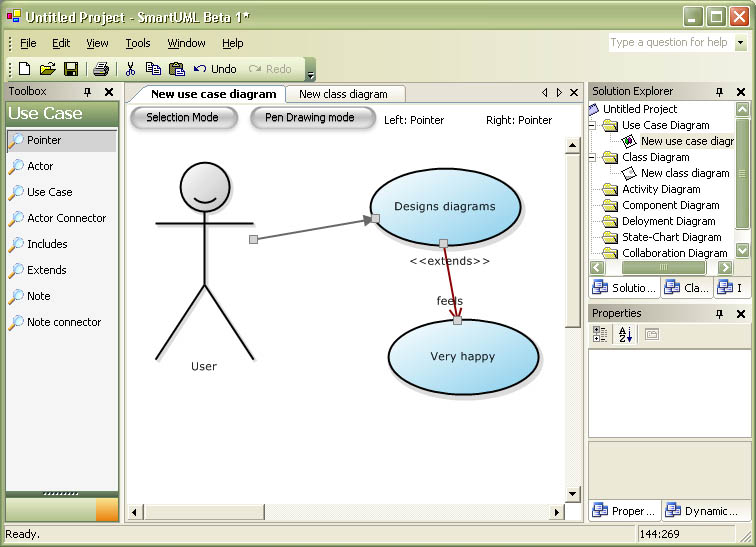Select the Note tool in Toolbox
Viewport: 756px width, 547px height.
(62, 296)
